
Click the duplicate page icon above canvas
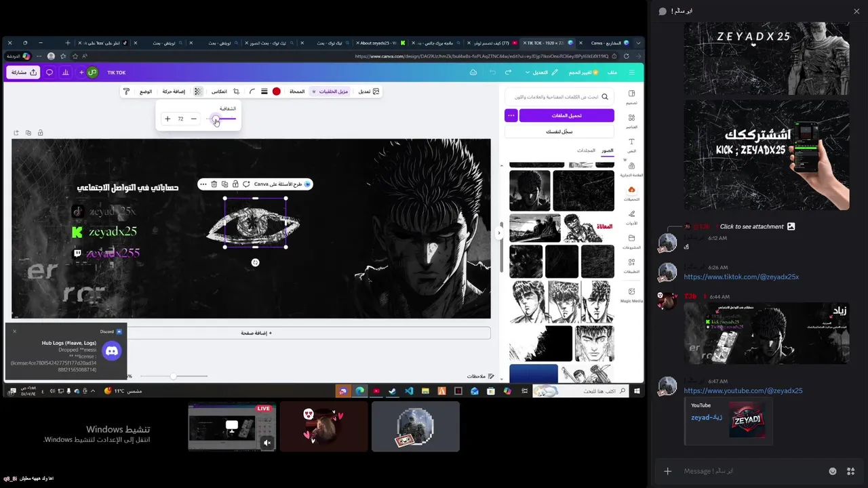(x=28, y=133)
